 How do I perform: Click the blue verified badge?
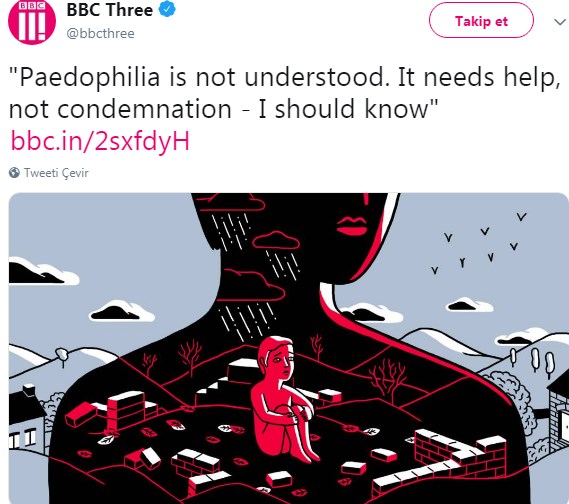[167, 9]
